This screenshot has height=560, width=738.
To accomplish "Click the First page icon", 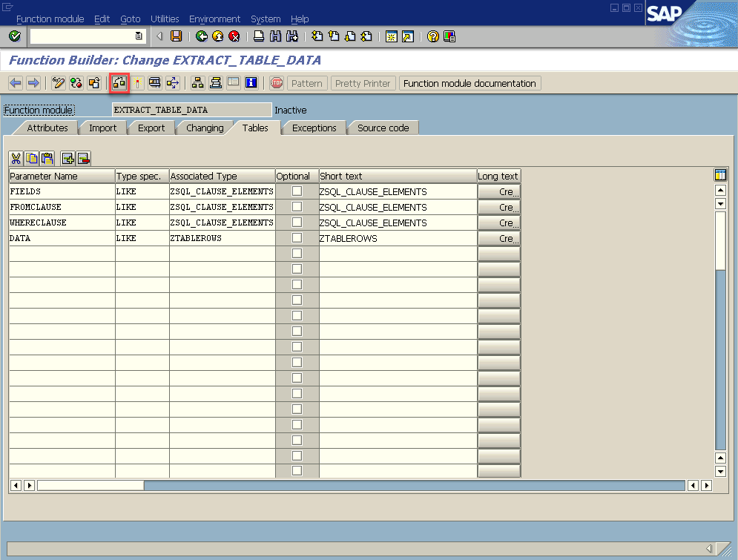I will tap(317, 36).
